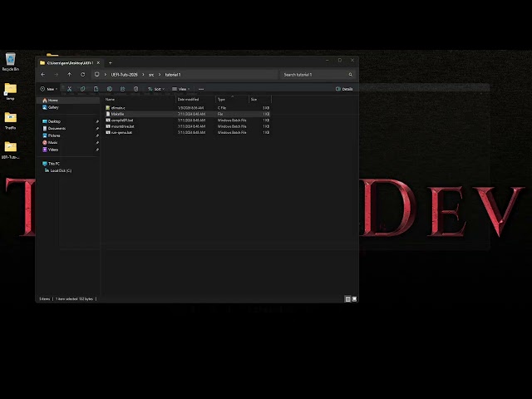Click the Paste clipboard icon
This screenshot has height=399, width=532.
pos(96,89)
